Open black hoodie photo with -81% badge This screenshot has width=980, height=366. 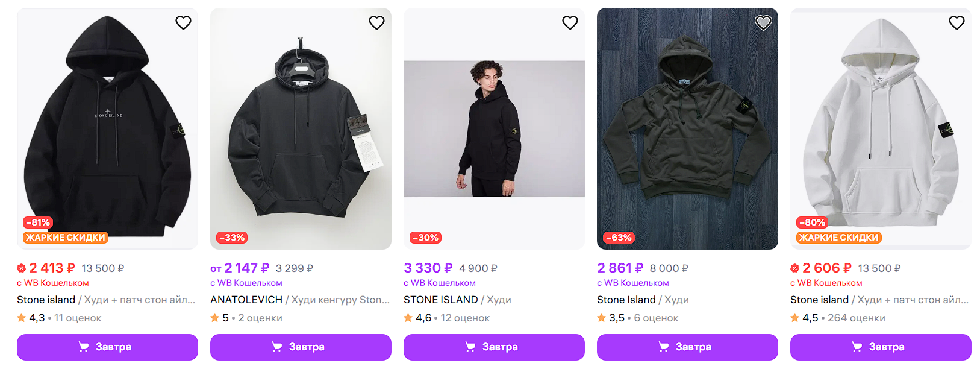pos(107,128)
